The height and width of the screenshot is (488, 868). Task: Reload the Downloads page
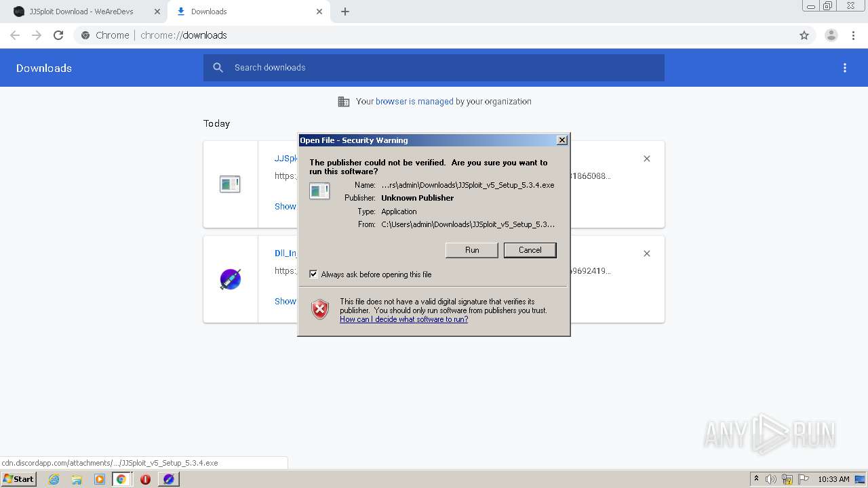[58, 35]
